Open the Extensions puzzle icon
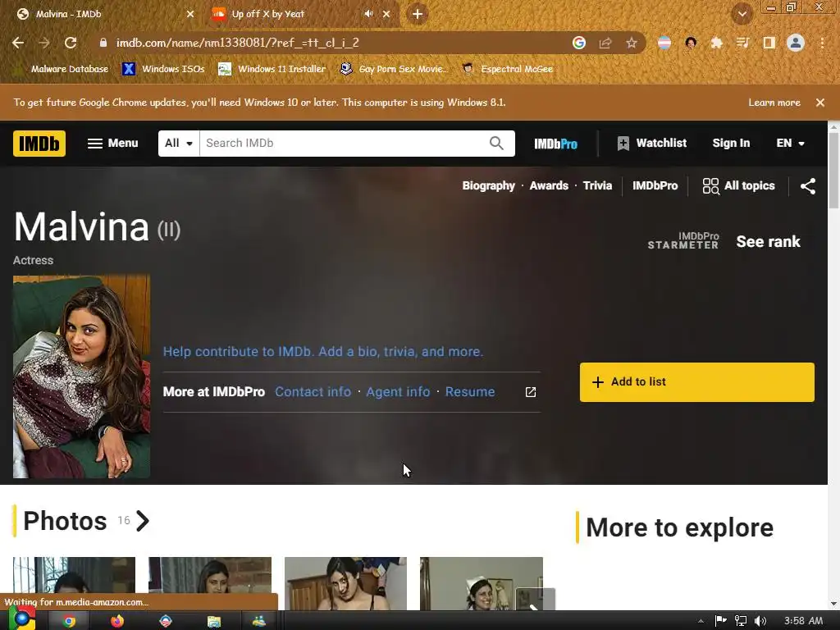The height and width of the screenshot is (630, 840). pyautogui.click(x=717, y=43)
